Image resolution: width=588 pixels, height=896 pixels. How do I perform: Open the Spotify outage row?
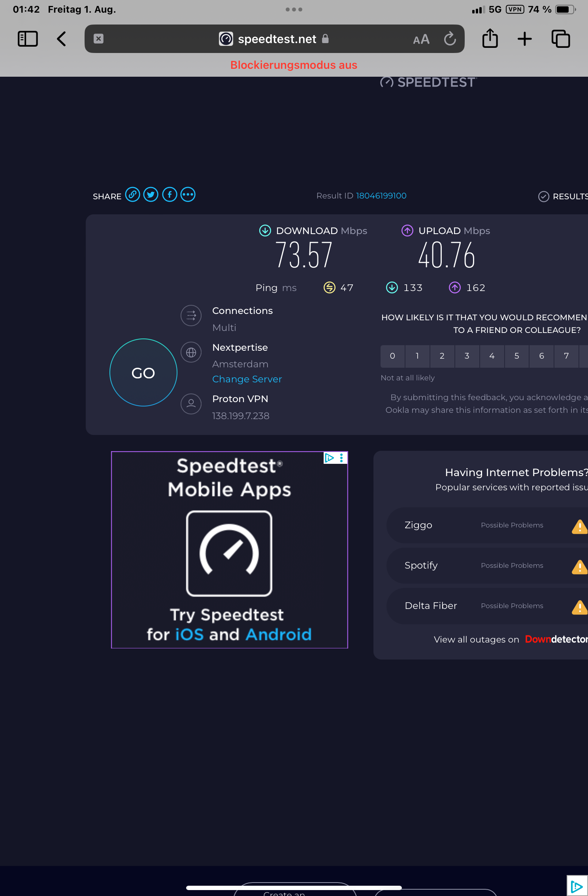487,565
